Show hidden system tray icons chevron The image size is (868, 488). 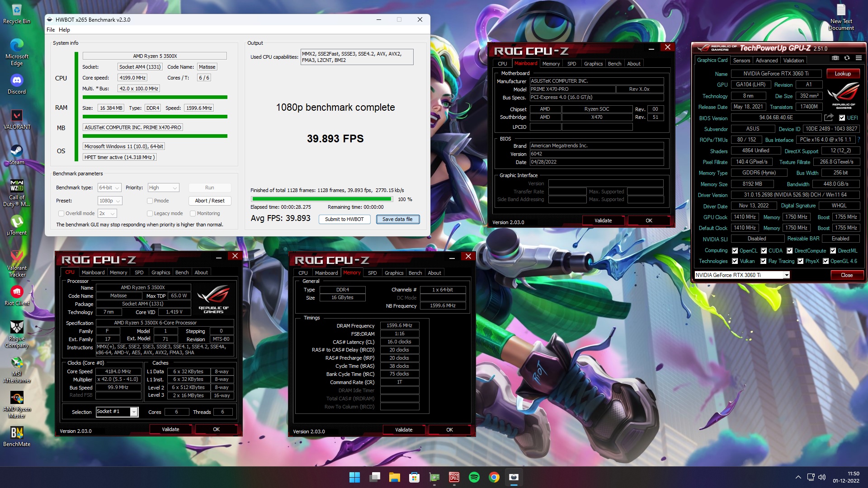tap(798, 477)
